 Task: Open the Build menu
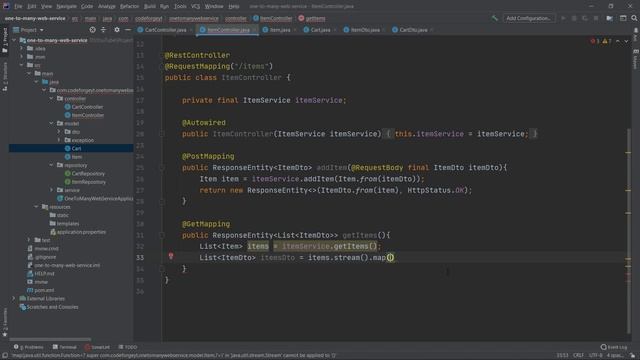click(x=150, y=7)
